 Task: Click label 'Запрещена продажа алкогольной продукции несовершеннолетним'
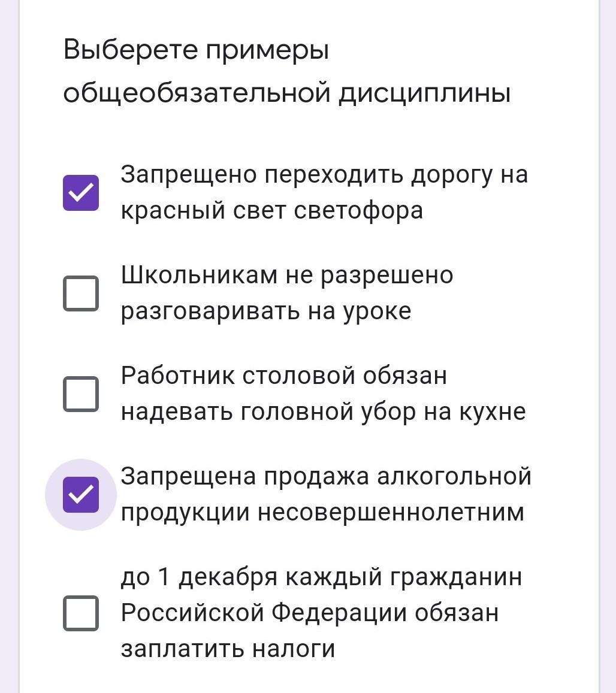pyautogui.click(x=326, y=477)
